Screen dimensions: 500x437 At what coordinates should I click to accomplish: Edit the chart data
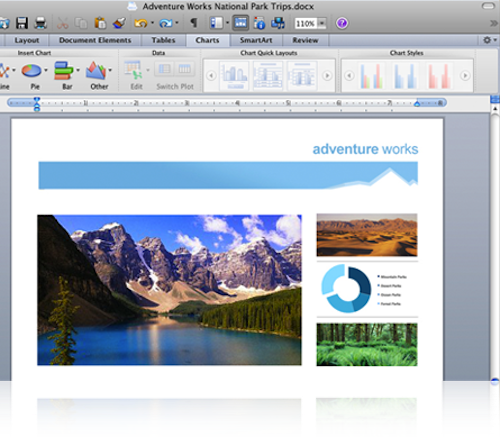click(133, 71)
